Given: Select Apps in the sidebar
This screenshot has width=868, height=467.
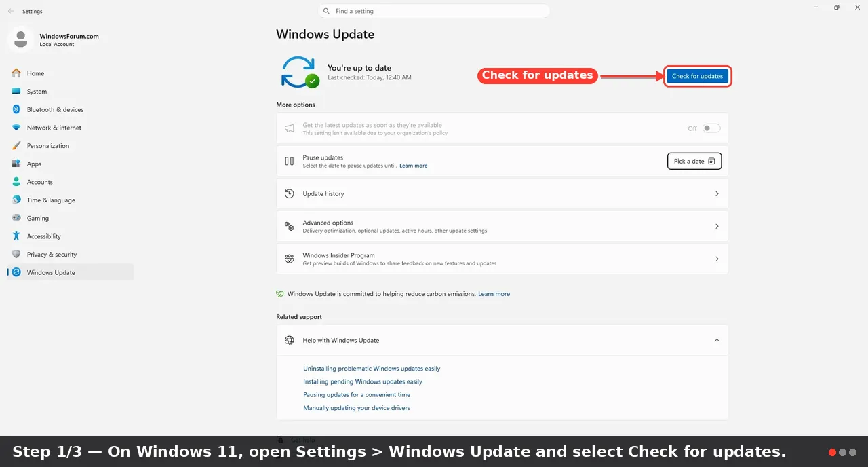Looking at the screenshot, I should click(x=70, y=164).
